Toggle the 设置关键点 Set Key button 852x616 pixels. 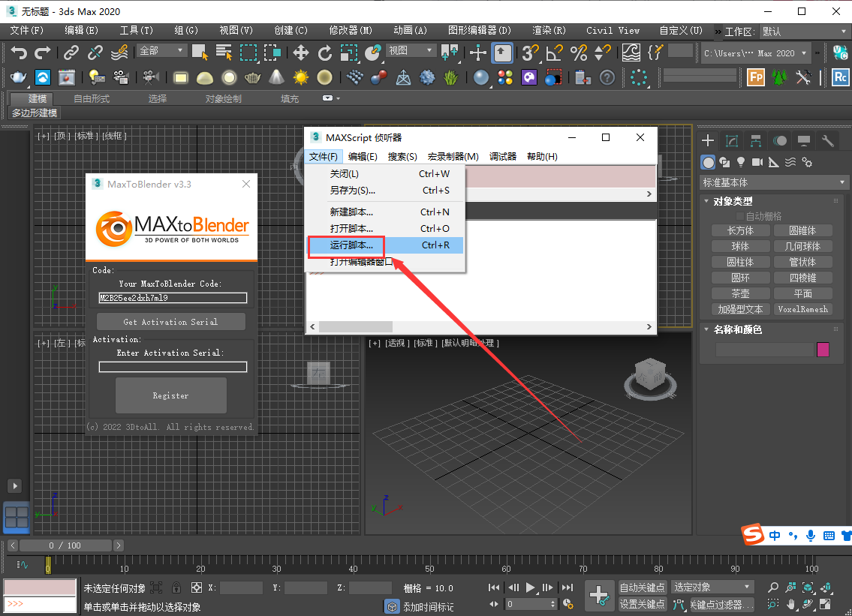point(643,604)
